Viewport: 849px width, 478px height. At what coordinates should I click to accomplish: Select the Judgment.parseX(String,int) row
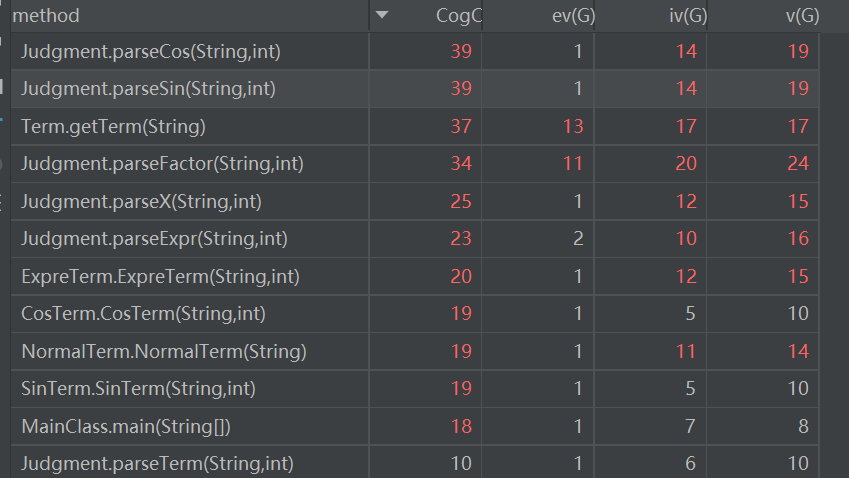(415, 201)
